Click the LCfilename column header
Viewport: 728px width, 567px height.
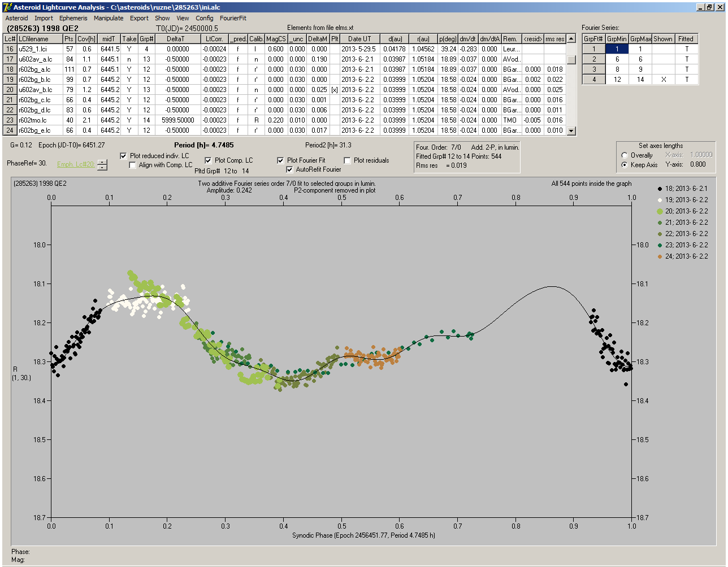point(40,39)
